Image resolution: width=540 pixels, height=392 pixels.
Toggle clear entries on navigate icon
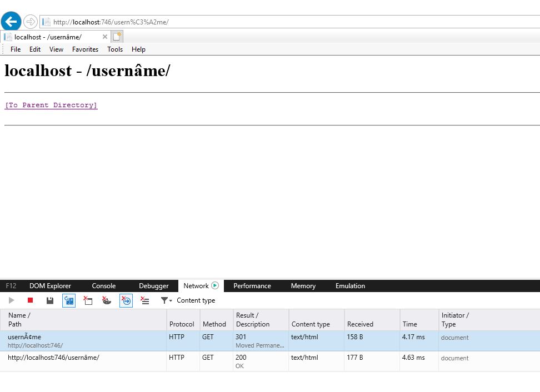[x=126, y=300]
